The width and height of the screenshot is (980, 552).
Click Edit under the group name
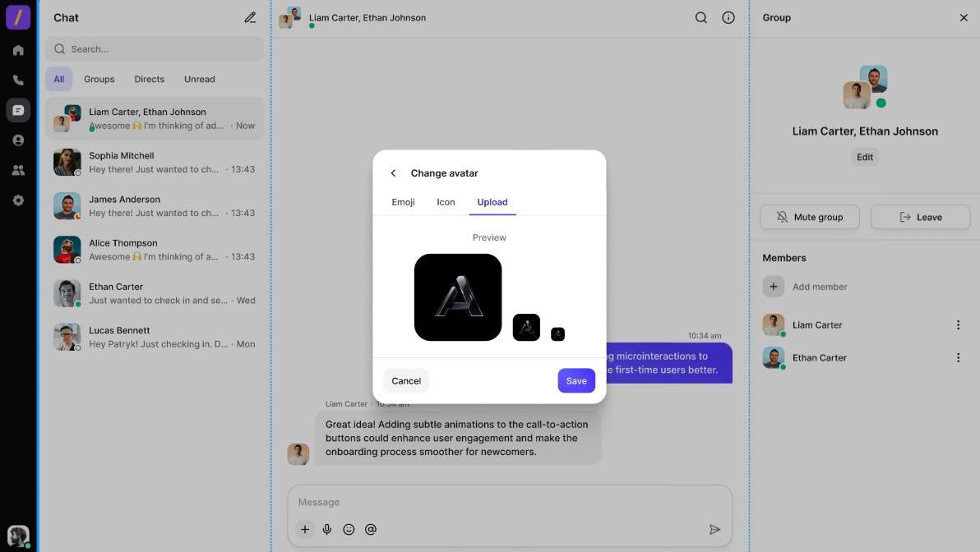[x=865, y=157]
